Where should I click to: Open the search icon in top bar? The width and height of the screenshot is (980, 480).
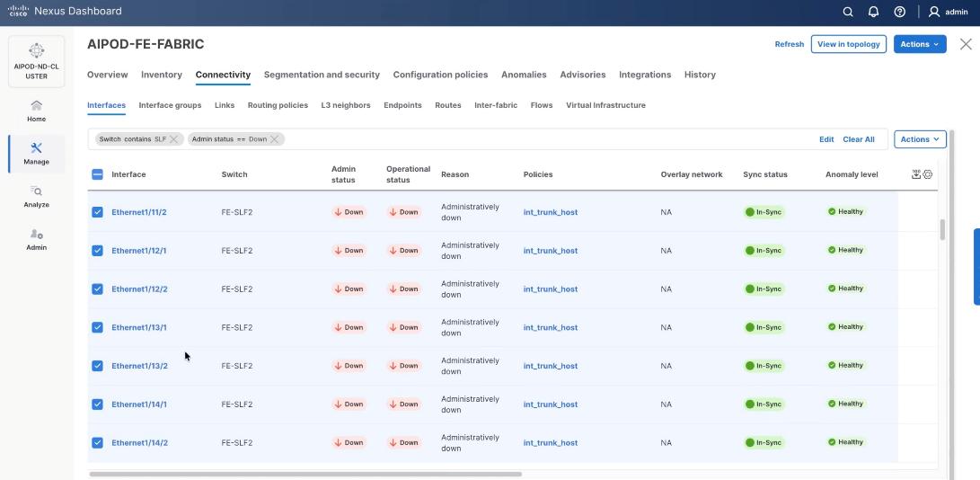(847, 12)
